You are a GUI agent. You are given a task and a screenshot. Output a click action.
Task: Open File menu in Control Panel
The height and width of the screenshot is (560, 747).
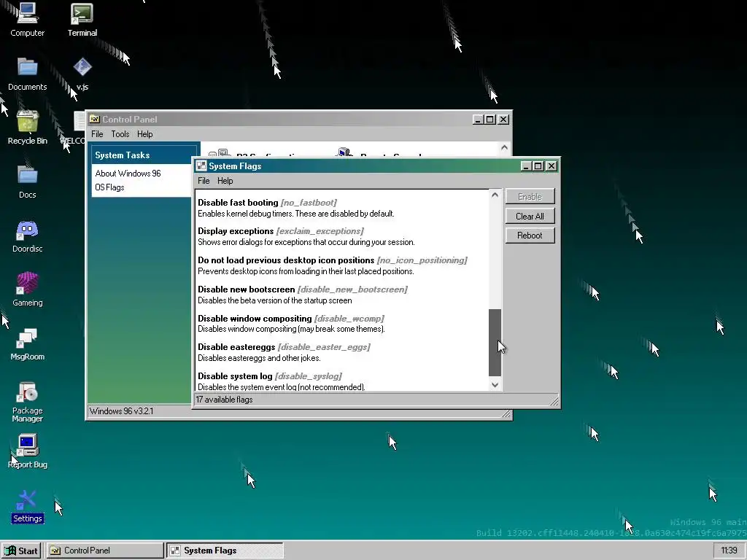coord(97,134)
